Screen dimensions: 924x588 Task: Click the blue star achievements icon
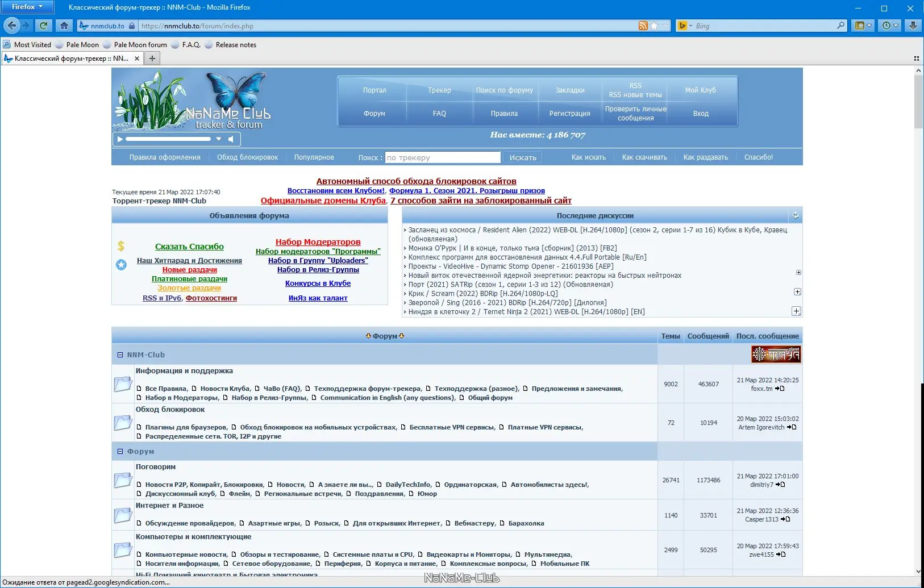pos(121,264)
